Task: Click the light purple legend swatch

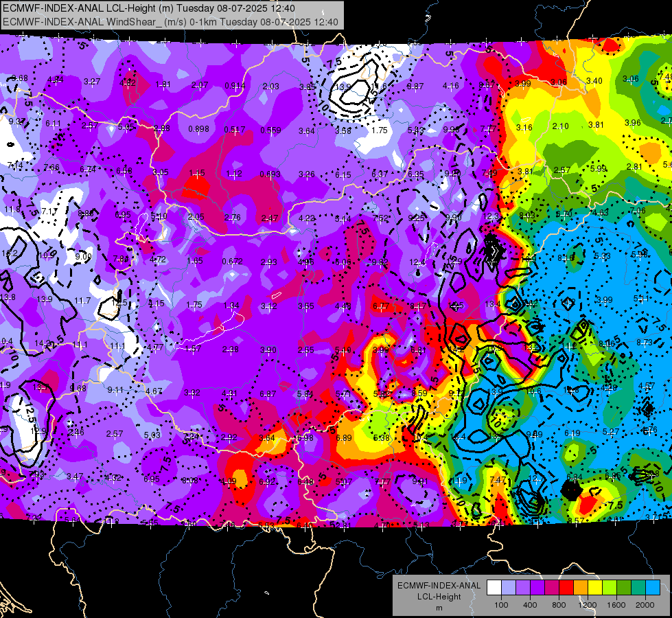Action: click(x=523, y=588)
